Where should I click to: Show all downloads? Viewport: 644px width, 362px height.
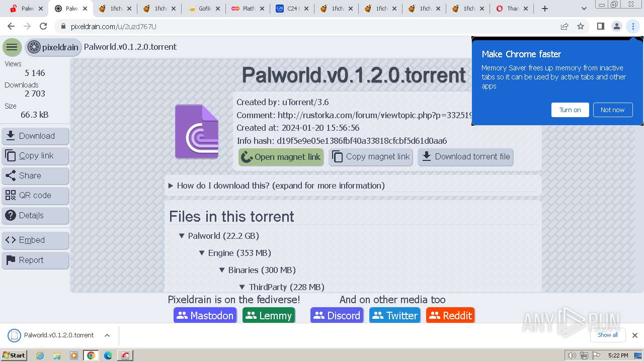tap(608, 335)
